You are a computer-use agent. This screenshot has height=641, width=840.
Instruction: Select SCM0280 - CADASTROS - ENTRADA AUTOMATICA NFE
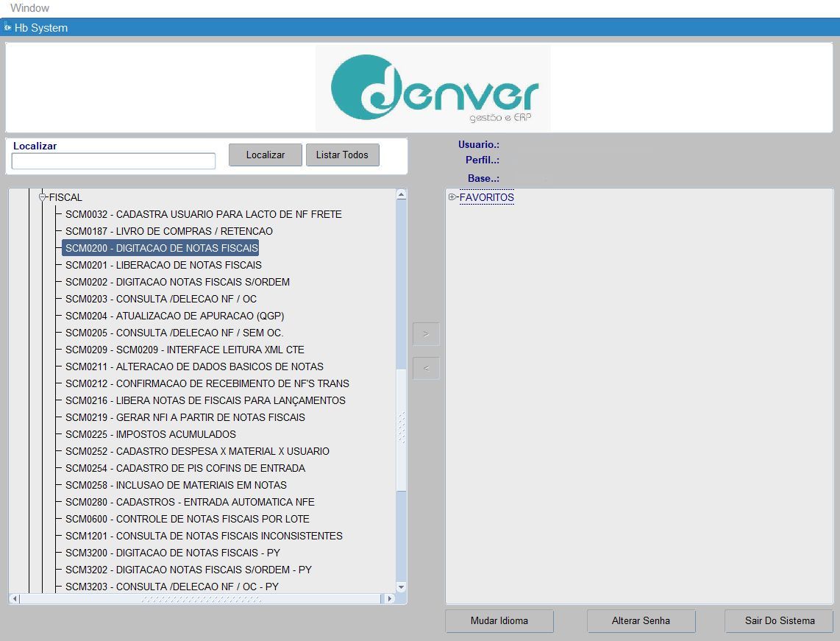[191, 502]
